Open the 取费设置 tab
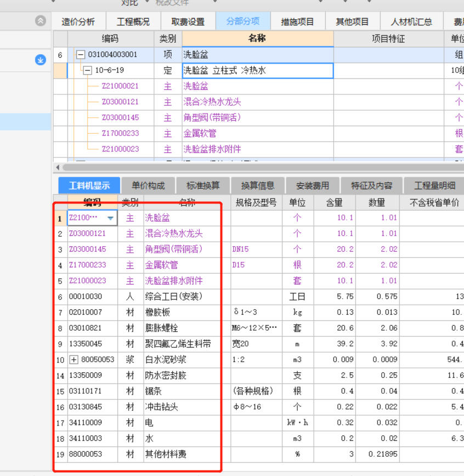Screen dimensions: 464x476 point(188,21)
